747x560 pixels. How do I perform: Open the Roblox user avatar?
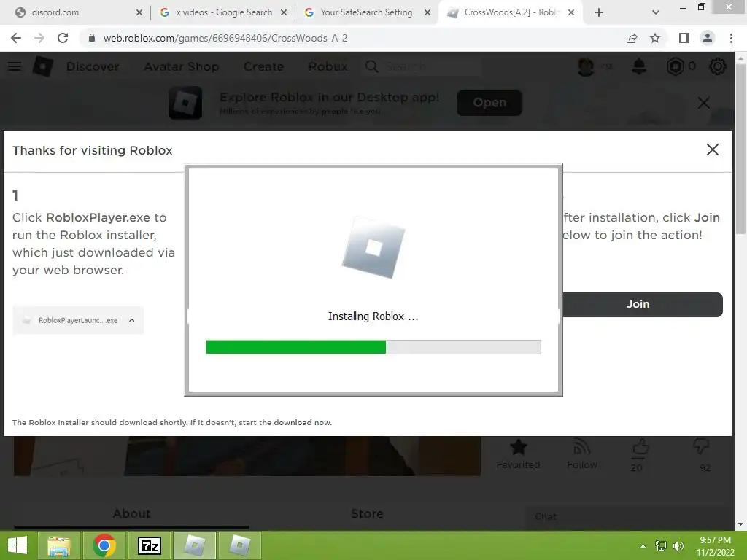pyautogui.click(x=586, y=66)
